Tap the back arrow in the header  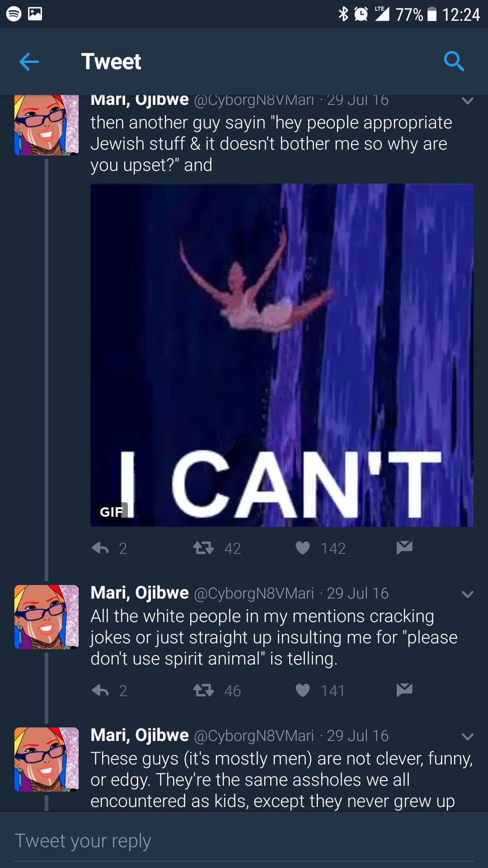click(x=29, y=61)
